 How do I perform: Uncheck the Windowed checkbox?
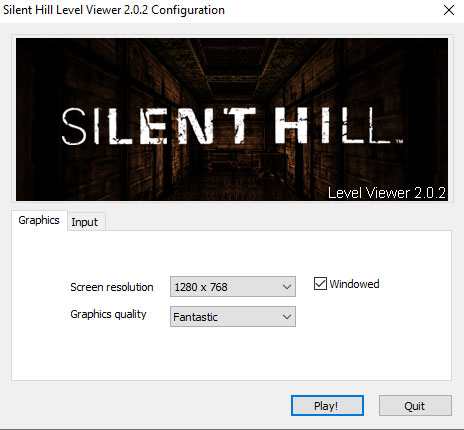[320, 284]
